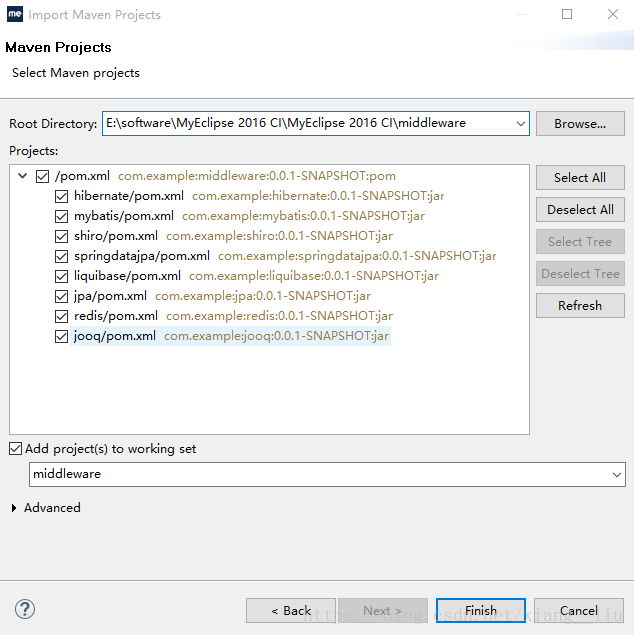Screen dimensions: 634x635
Task: Toggle the liquibase/pom.xml checkbox
Action: [x=61, y=276]
